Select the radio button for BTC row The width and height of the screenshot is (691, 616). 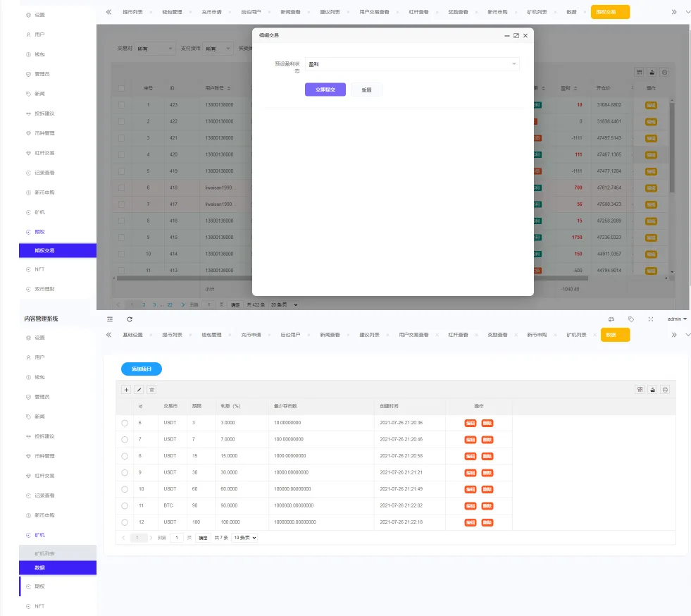[125, 505]
